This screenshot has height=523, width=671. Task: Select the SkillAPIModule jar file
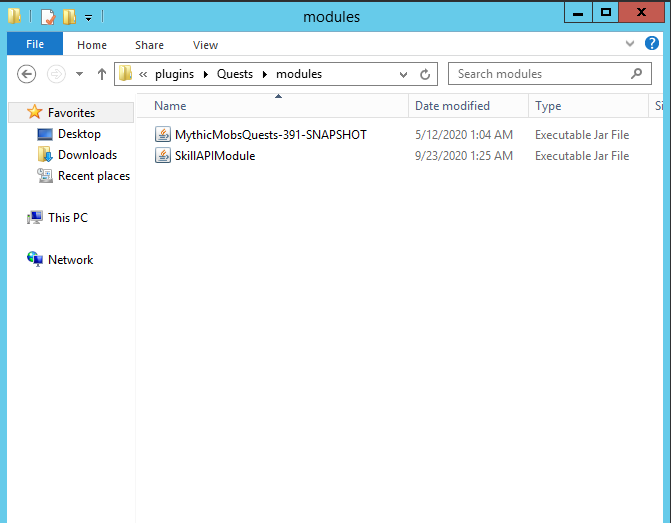(214, 155)
